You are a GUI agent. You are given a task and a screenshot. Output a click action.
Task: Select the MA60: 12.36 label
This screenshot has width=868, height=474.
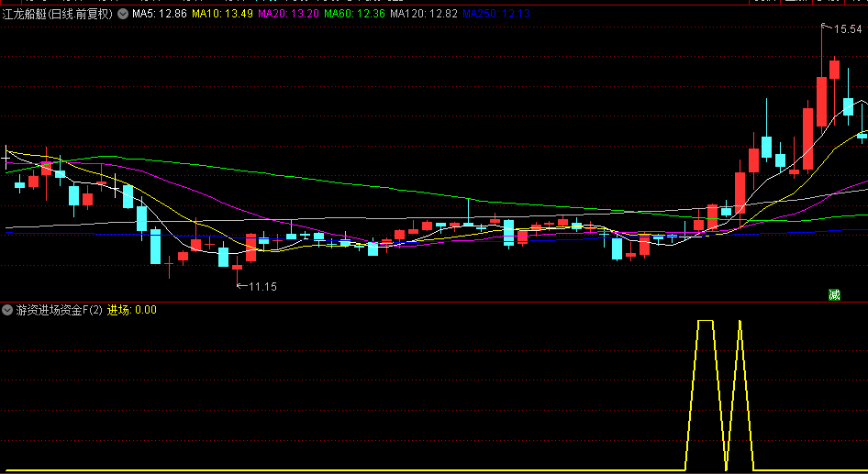pyautogui.click(x=354, y=14)
